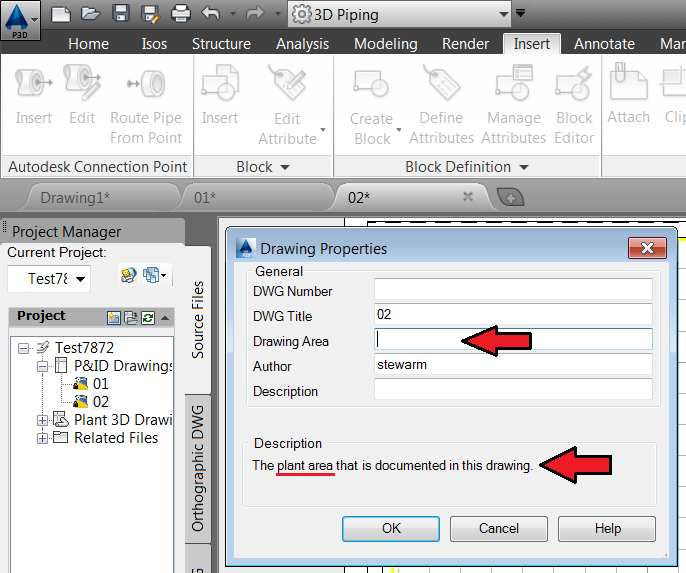Open the Source Files side tab
Viewport: 686px width, 573px height.
198,319
